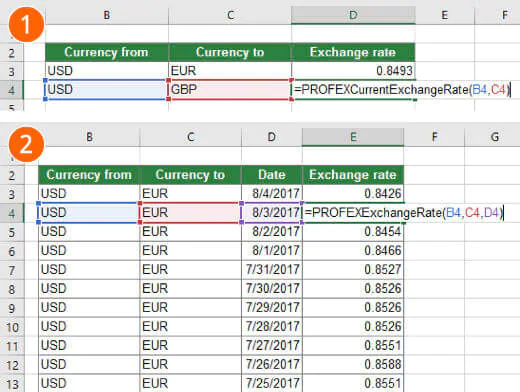Viewport: 520px width, 392px height.
Task: Click exchange rate value 0.8466
Action: click(353, 250)
